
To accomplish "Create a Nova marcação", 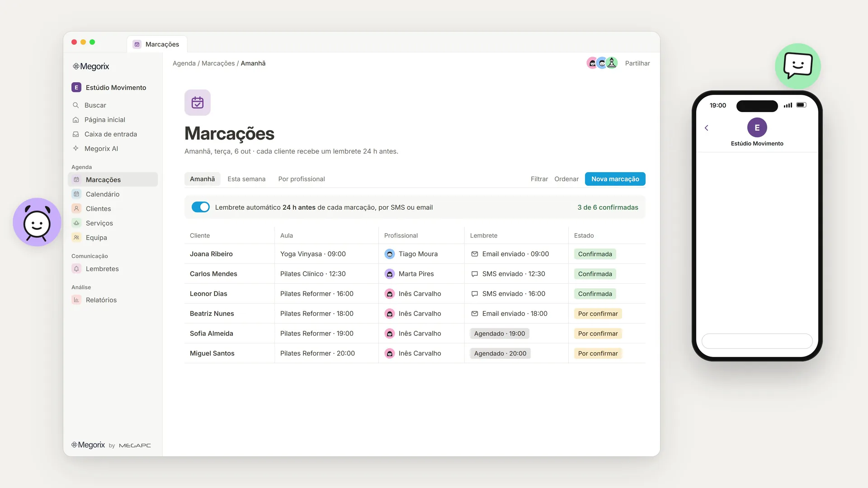I will 615,179.
